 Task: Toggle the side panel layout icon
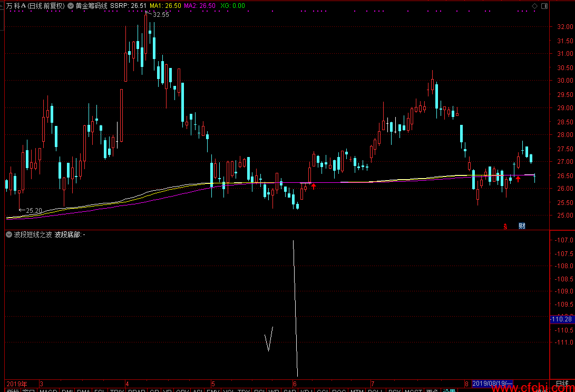(544, 6)
